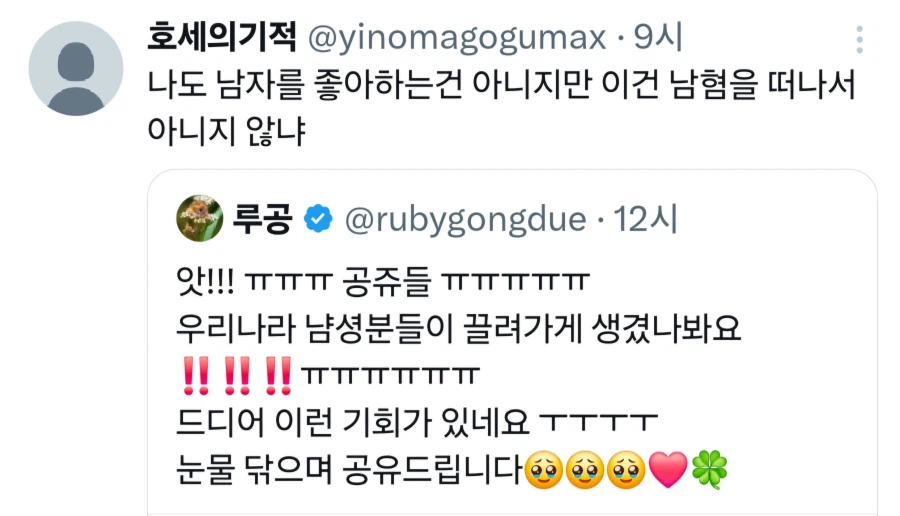Click the 아니지 않냐 line of the tweet
Screen dimensions: 900x516
pyautogui.click(x=227, y=131)
